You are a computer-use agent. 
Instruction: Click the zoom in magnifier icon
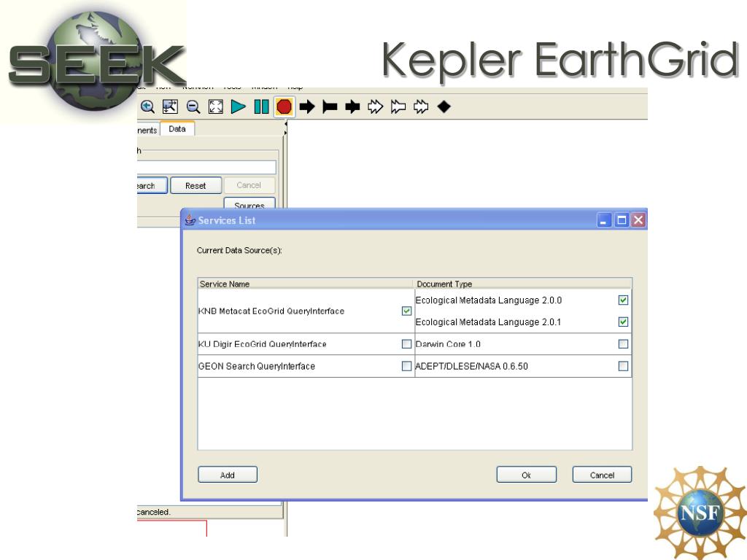[x=147, y=106]
